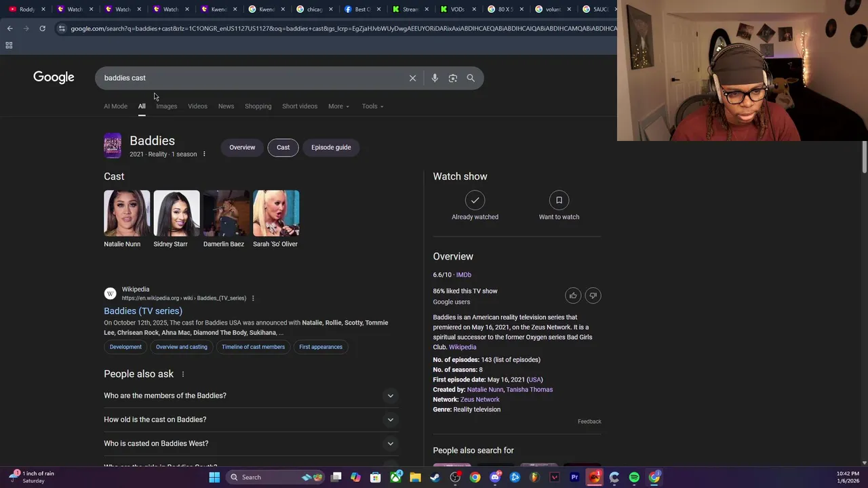Image resolution: width=868 pixels, height=488 pixels.
Task: Open the 'Timeline of cast members' sitelink
Action: coord(253,347)
